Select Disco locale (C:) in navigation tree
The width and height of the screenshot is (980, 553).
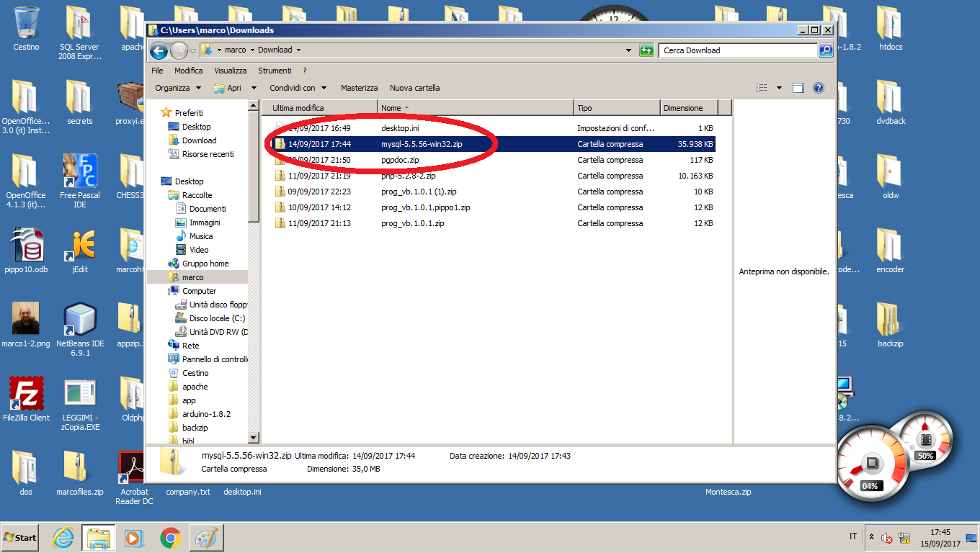217,318
